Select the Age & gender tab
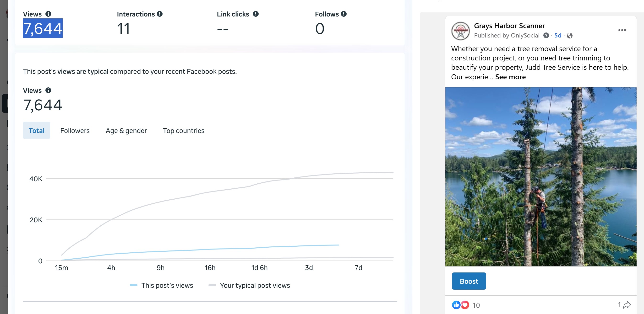 click(126, 131)
